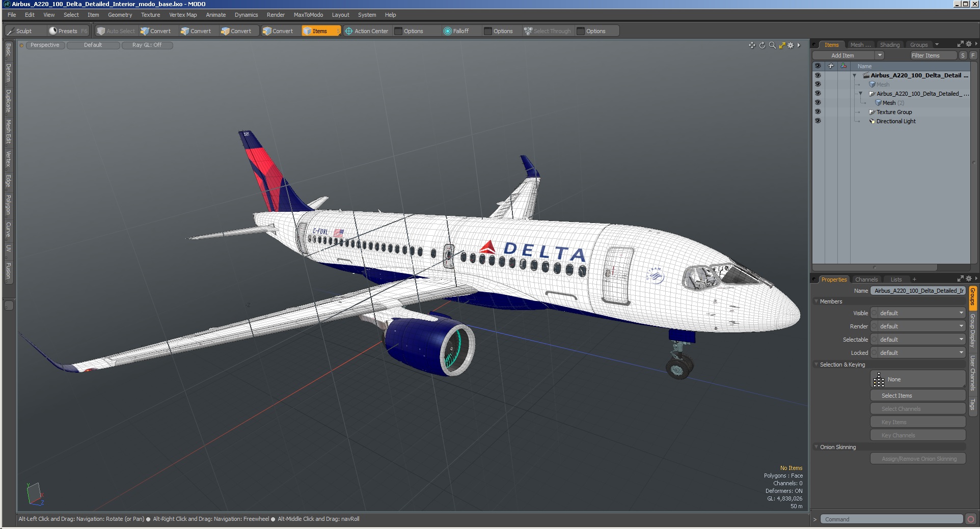Toggle the Visible channel keyframe circle
This screenshot has height=529, width=980.
tap(874, 313)
